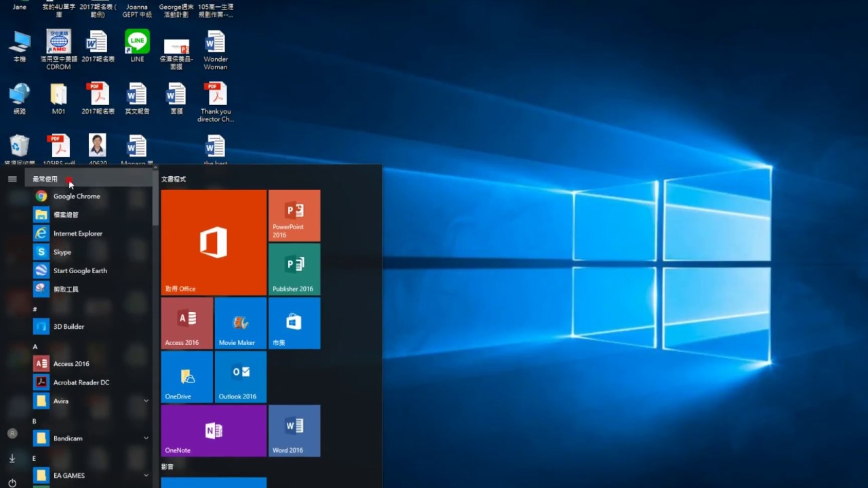
Task: Open the Access 2016 tile
Action: point(187,323)
